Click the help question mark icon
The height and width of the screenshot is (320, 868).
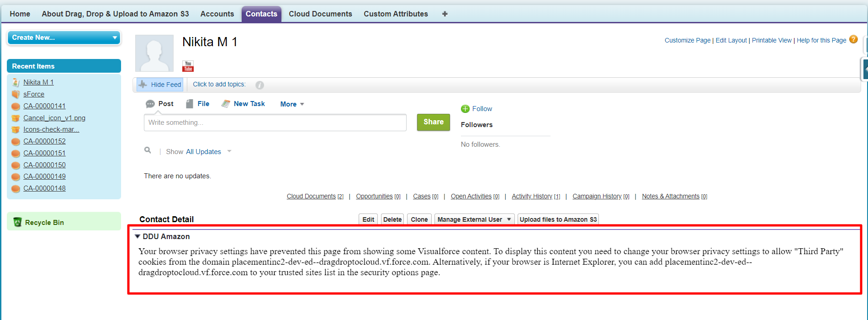[853, 40]
